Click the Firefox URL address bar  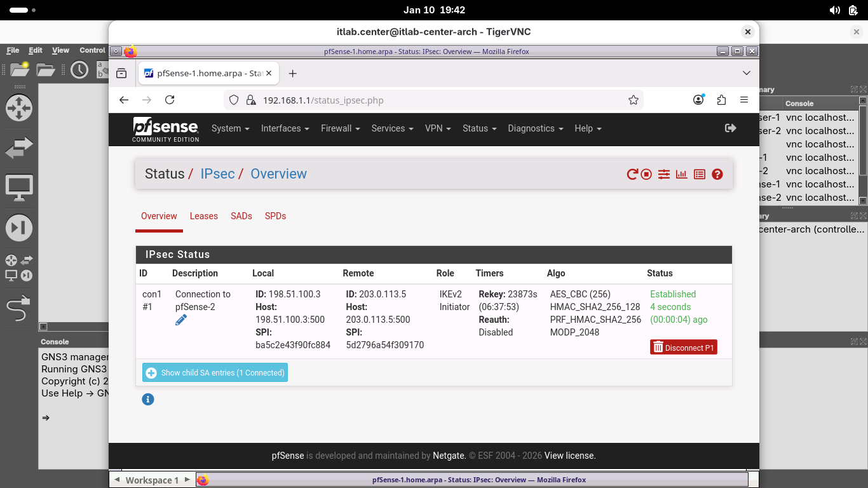438,100
